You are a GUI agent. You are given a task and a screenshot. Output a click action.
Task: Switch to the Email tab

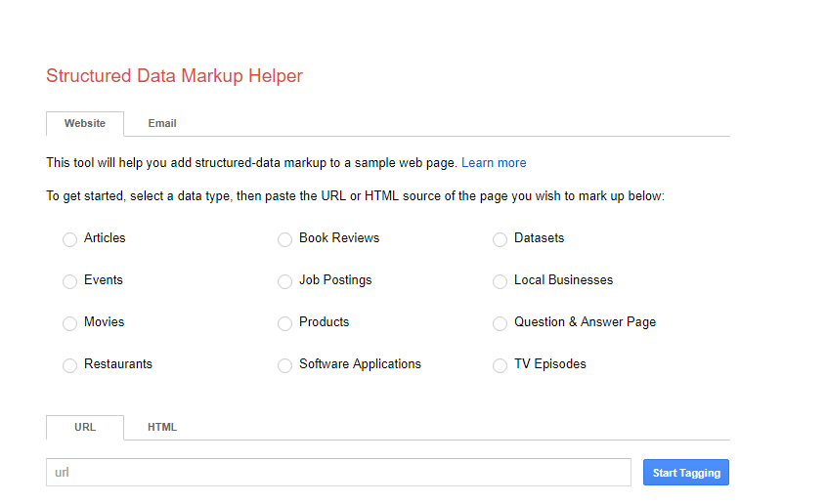(162, 123)
